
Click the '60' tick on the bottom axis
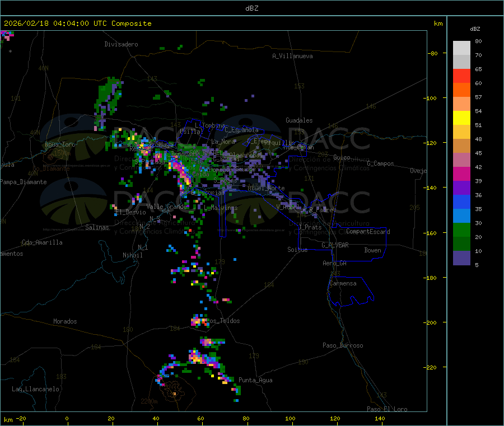click(x=200, y=418)
